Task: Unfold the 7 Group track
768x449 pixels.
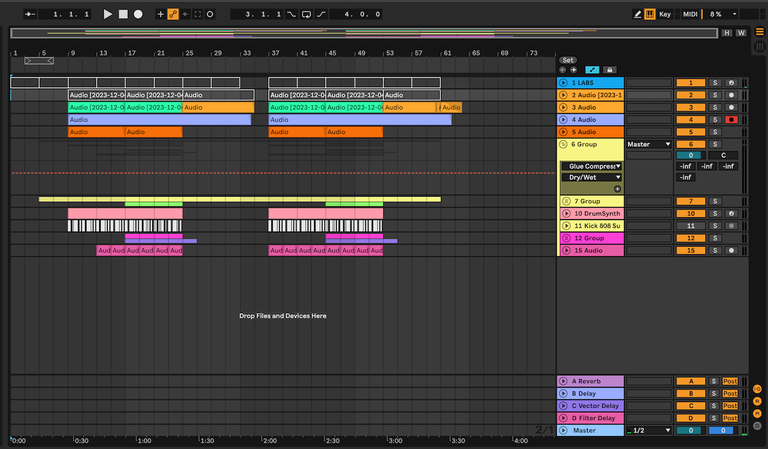Action: coord(566,201)
